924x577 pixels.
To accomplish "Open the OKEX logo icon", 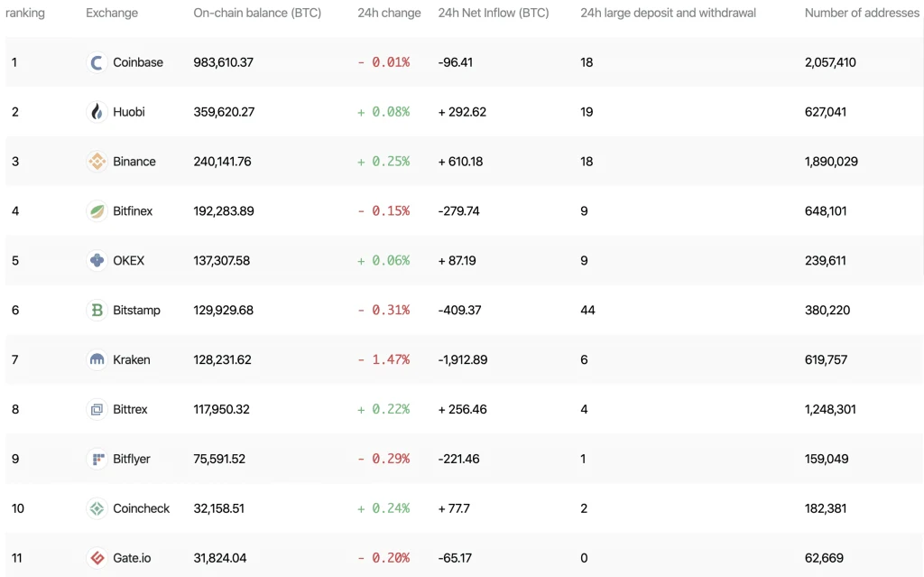I will [97, 261].
